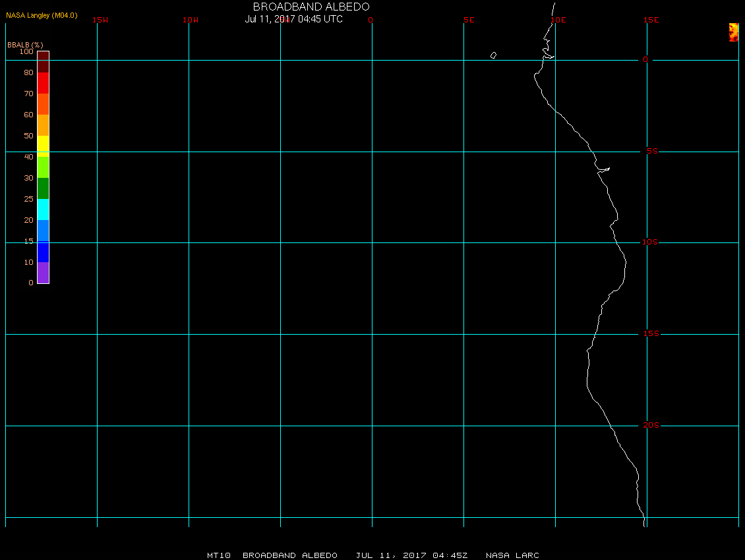The height and width of the screenshot is (560, 745).
Task: Click the legend value '80'
Action: [x=28, y=72]
